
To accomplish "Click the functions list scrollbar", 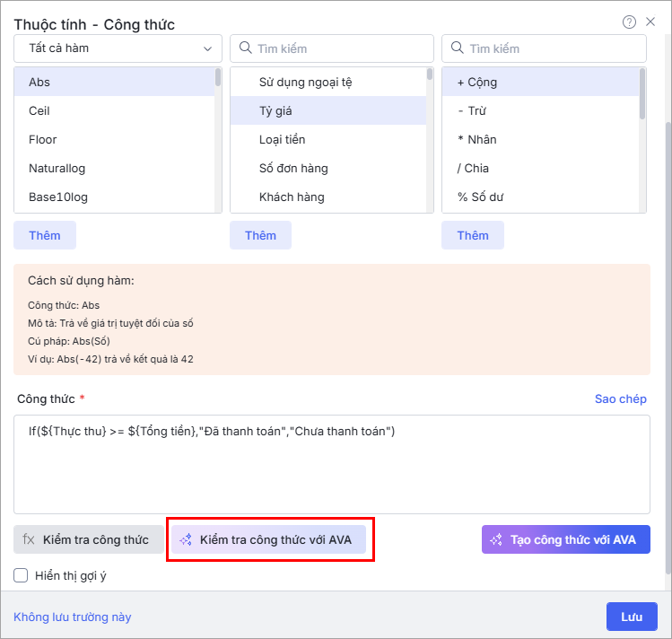I will coord(218,140).
